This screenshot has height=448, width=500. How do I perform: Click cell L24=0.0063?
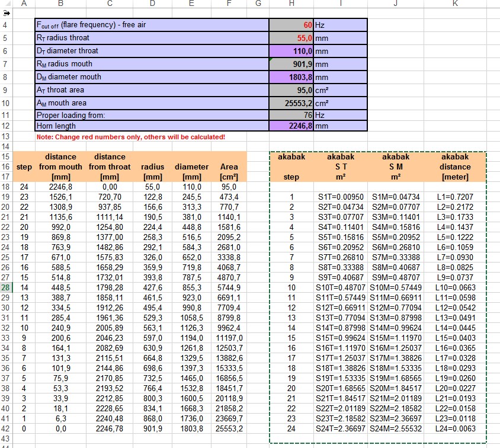(x=455, y=428)
